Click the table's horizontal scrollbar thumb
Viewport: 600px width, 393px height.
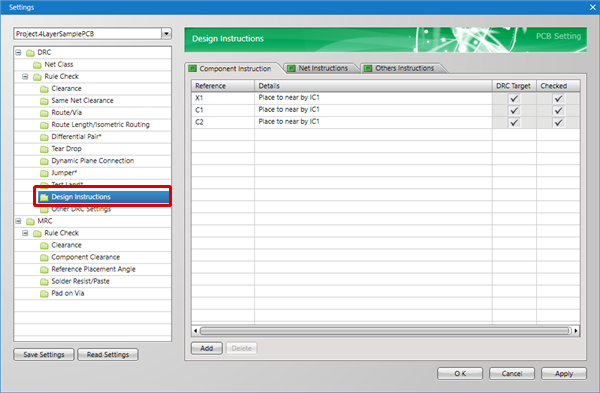385,331
